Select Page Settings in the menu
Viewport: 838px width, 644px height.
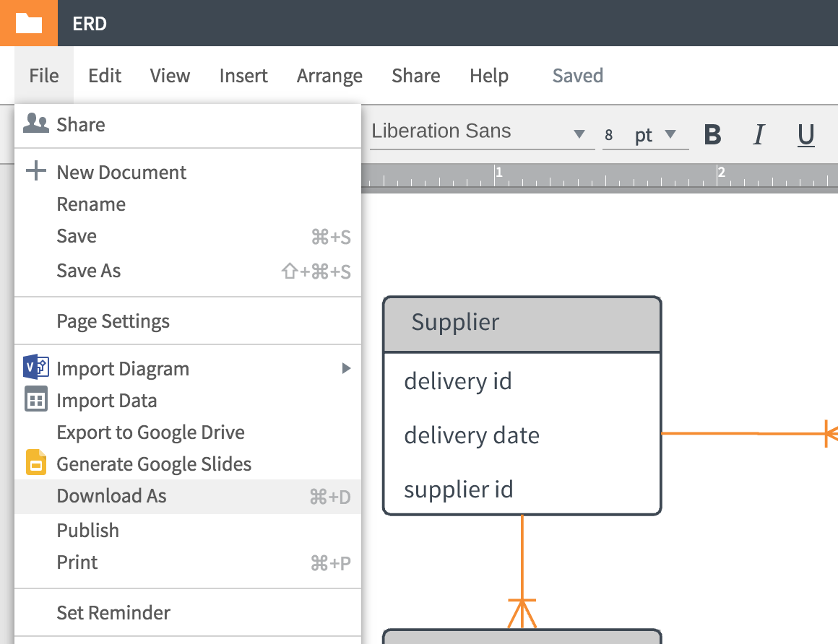113,321
